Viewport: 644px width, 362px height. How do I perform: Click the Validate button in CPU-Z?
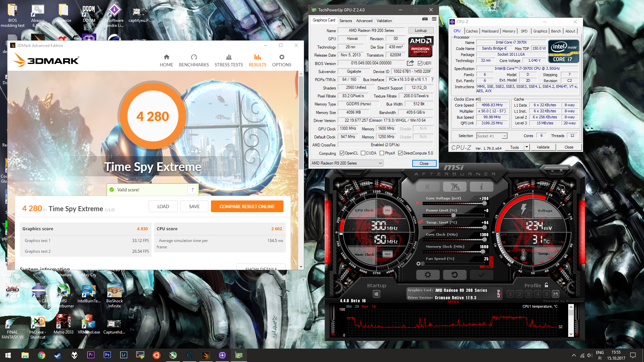[543, 147]
